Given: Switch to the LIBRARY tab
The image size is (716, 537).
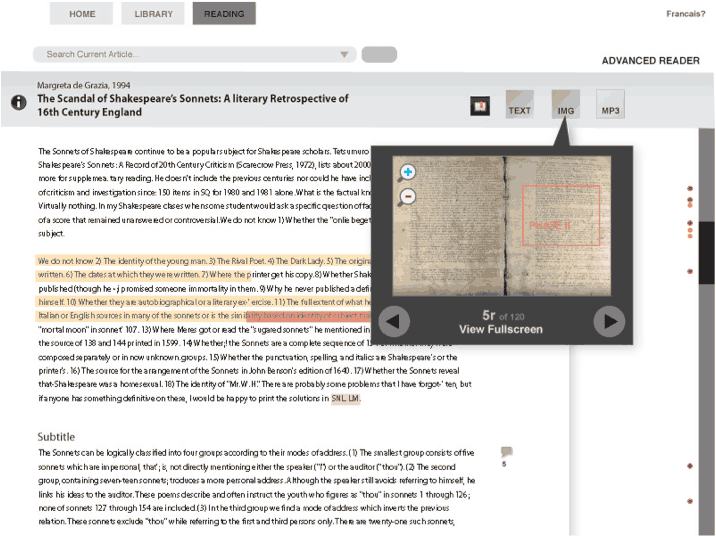Looking at the screenshot, I should [153, 14].
